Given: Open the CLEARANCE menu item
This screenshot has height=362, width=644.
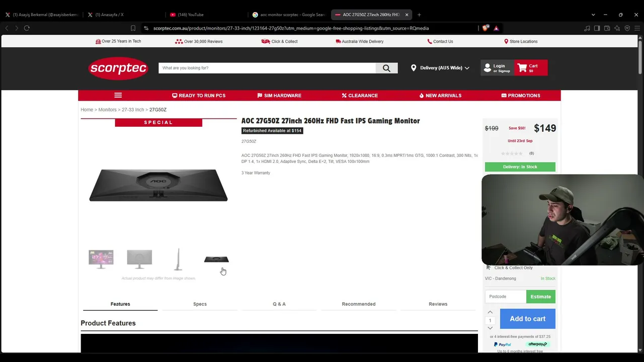Looking at the screenshot, I should pyautogui.click(x=360, y=96).
